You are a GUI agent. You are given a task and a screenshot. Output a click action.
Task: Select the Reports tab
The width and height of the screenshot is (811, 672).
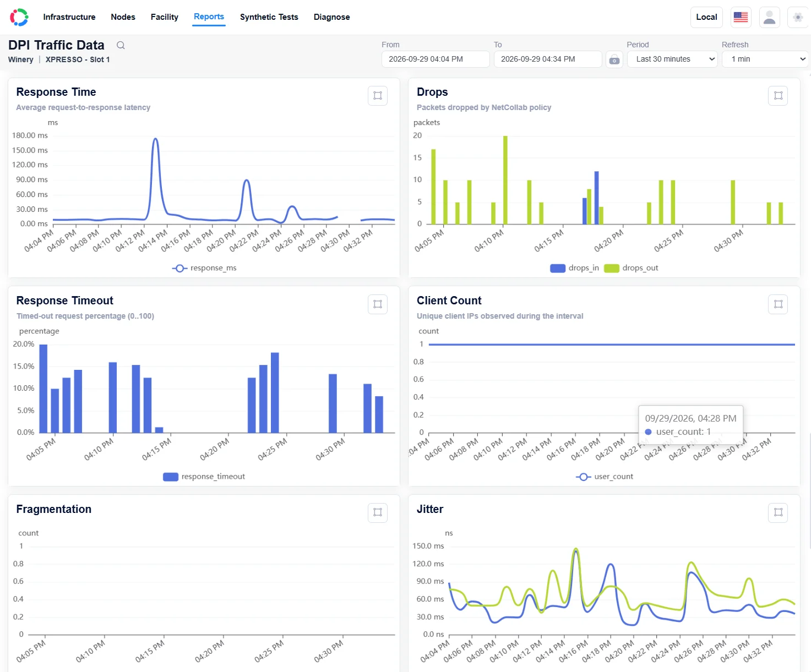(x=209, y=17)
